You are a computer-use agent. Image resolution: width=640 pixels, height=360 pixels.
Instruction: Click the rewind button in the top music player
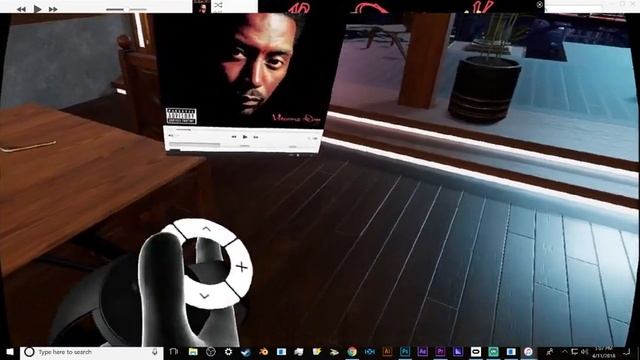tap(21, 9)
